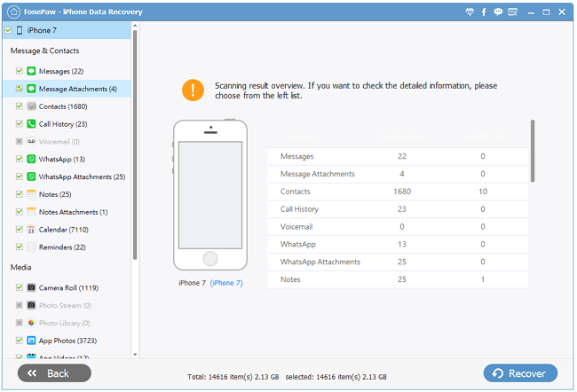The width and height of the screenshot is (577, 392).
Task: Uncheck the Call History (23) checkbox
Action: pos(20,123)
